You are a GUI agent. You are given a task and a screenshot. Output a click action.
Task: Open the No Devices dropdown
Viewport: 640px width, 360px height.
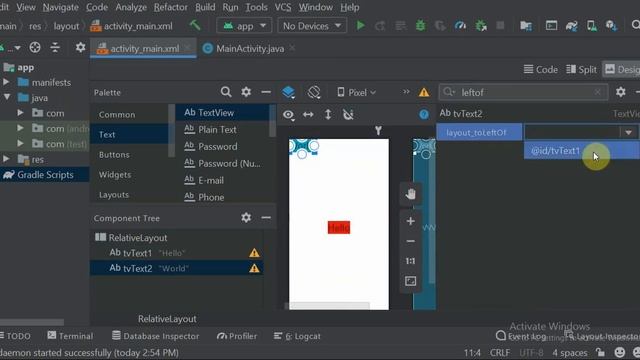click(x=312, y=26)
